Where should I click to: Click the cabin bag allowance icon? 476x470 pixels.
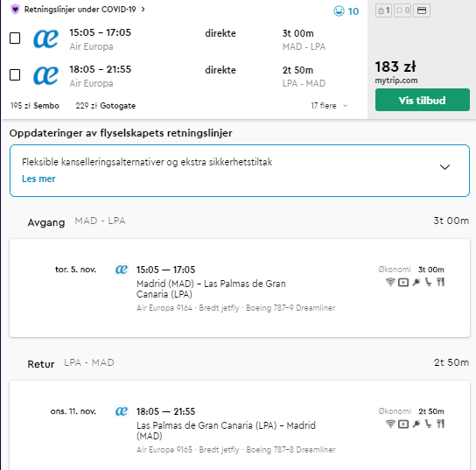click(x=383, y=11)
